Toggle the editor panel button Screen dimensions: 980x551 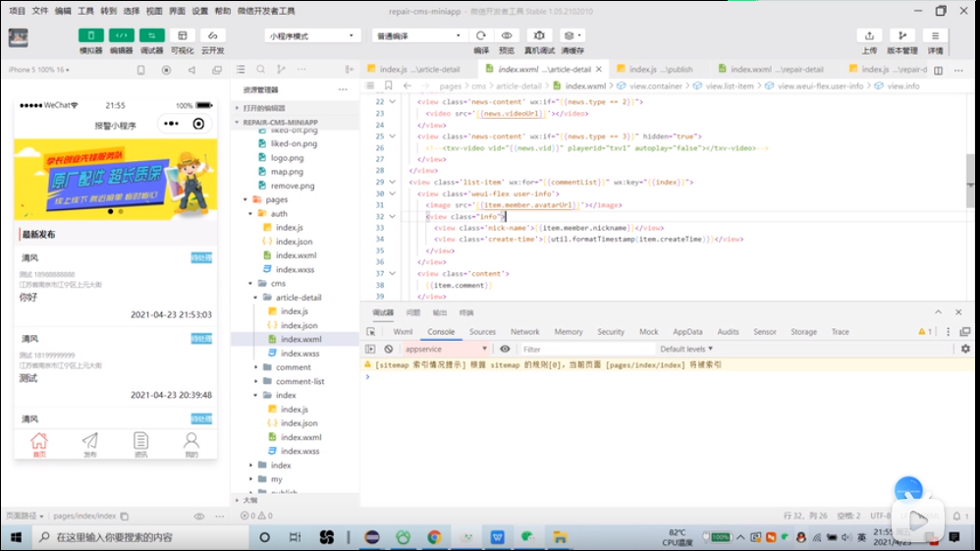(121, 35)
